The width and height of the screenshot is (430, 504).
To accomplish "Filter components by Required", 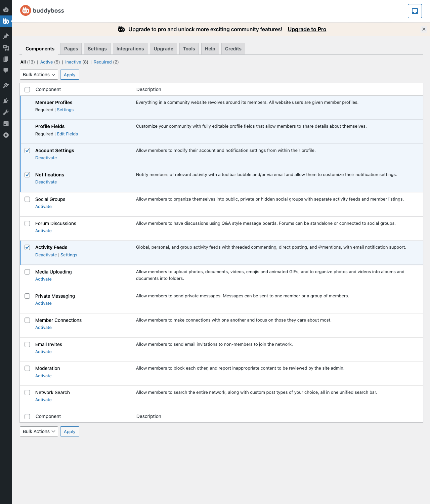I will (102, 62).
